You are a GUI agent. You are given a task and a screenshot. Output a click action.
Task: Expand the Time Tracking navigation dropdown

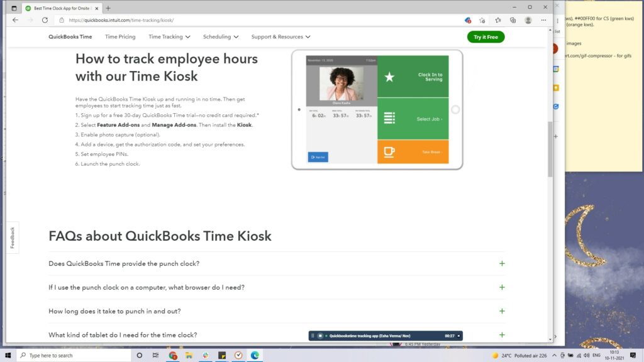(x=167, y=36)
